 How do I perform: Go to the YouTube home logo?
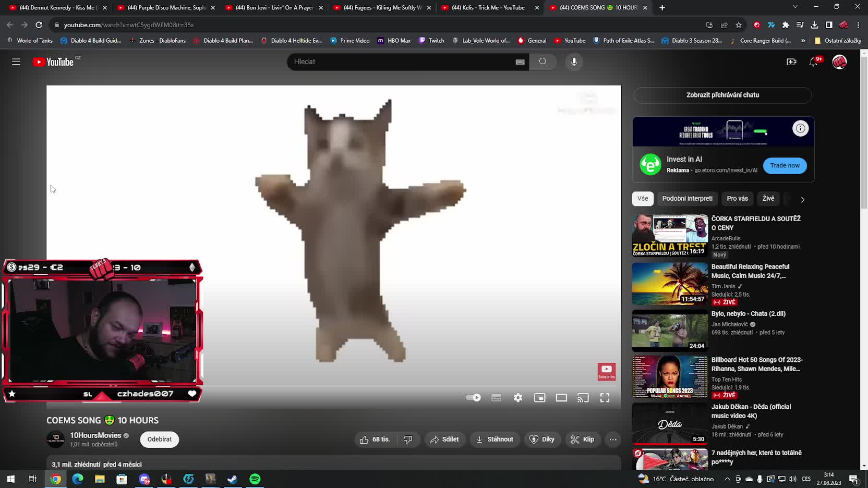[x=53, y=62]
